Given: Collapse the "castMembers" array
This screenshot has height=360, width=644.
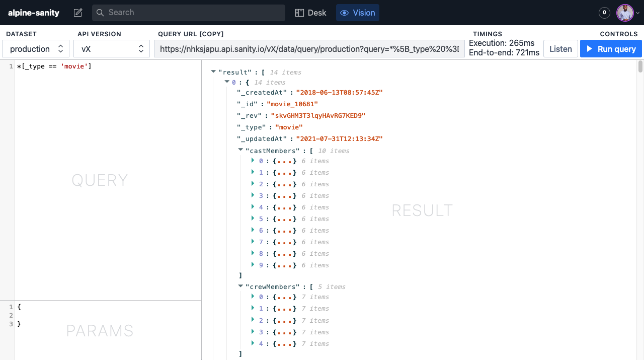Looking at the screenshot, I should (240, 150).
